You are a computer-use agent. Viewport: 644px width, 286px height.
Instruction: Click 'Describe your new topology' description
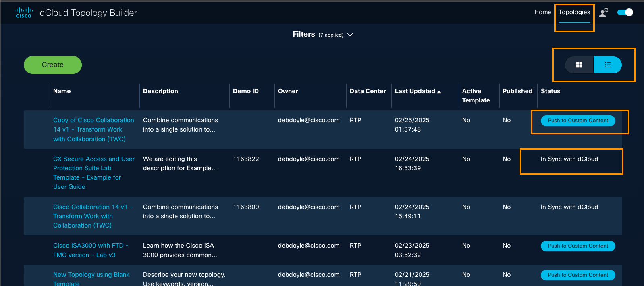coord(184,279)
